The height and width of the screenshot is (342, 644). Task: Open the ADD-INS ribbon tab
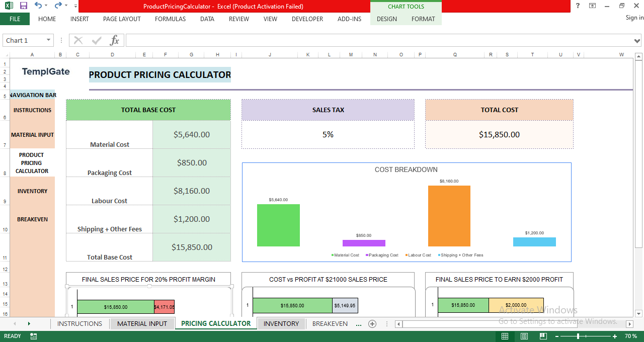click(x=349, y=19)
